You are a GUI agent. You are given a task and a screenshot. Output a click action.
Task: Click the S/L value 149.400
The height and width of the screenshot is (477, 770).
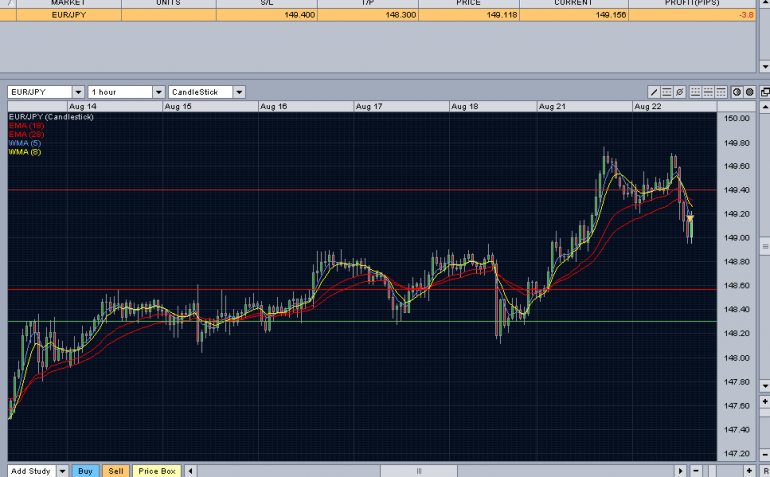click(300, 15)
